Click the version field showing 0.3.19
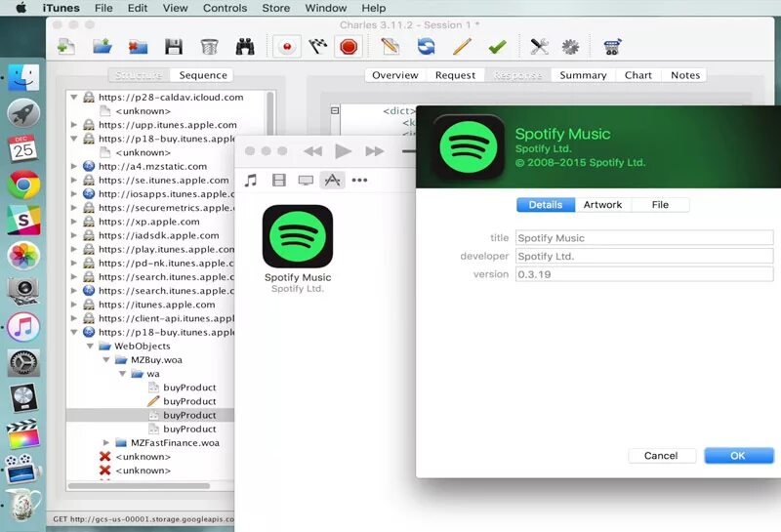Viewport: 781px width, 532px height. 644,274
